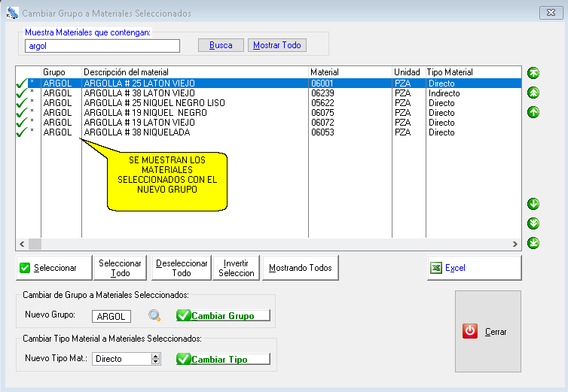568x392 pixels.
Task: Click the Cambiar Grupo button
Action: tap(222, 316)
